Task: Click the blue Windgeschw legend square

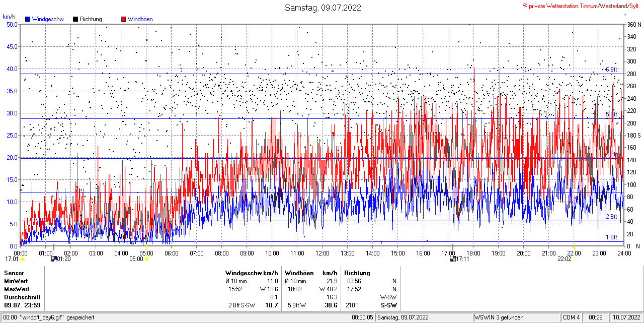Action: pos(28,19)
